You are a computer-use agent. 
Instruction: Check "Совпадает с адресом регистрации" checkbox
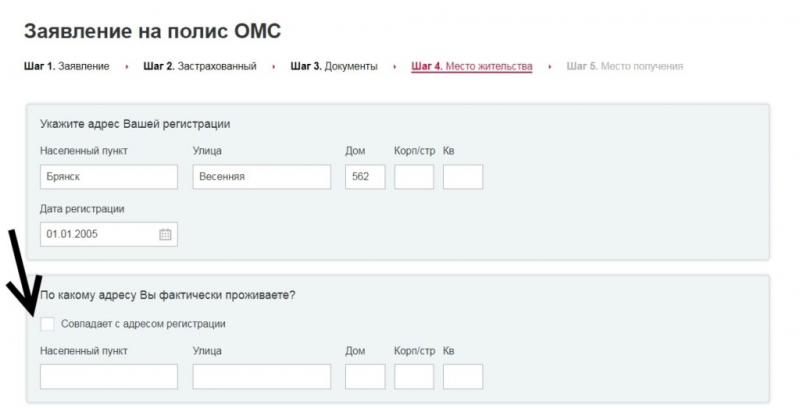(48, 324)
